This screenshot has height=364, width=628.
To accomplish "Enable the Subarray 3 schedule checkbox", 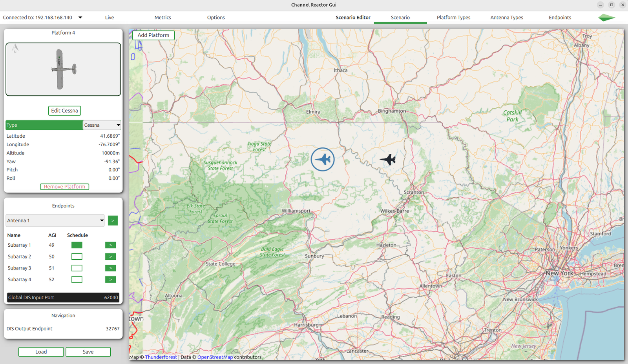I will tap(77, 268).
